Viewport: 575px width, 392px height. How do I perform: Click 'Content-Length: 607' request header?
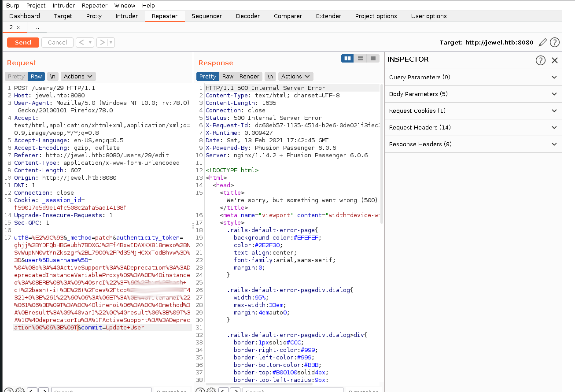click(48, 170)
